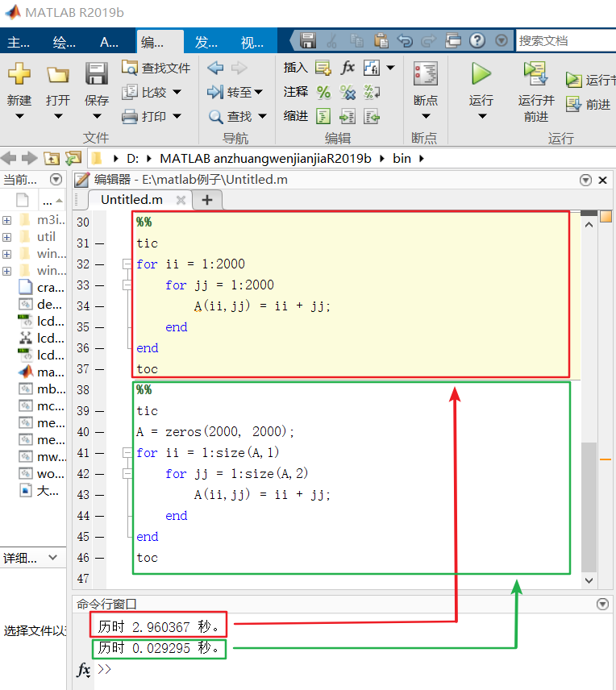
Task: Click the Advance (前进) button
Action: 589,104
